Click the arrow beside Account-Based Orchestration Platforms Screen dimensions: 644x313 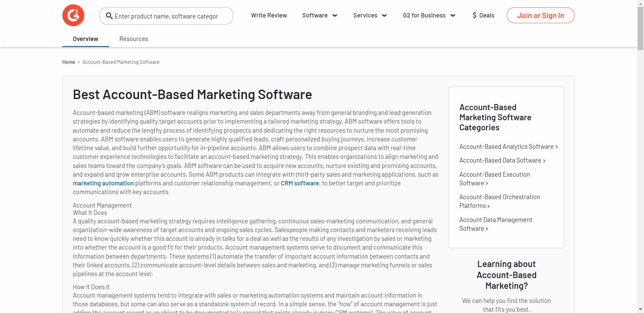[x=489, y=206]
